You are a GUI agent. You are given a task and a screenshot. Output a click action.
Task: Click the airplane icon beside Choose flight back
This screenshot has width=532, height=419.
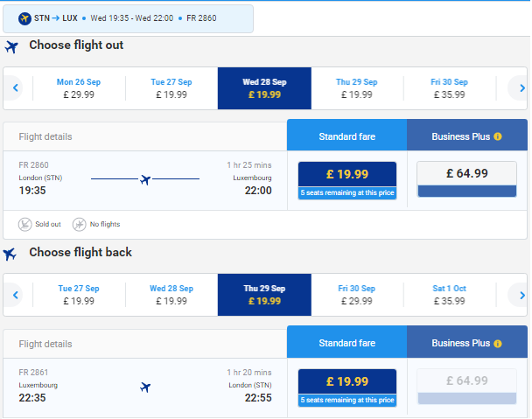click(10, 254)
